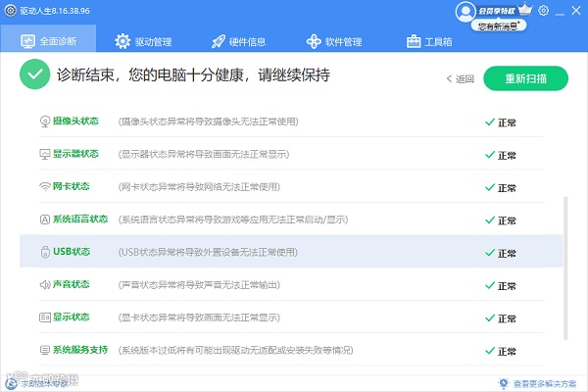Open the 全面诊断 tab
The height and width of the screenshot is (392, 588).
(x=48, y=38)
